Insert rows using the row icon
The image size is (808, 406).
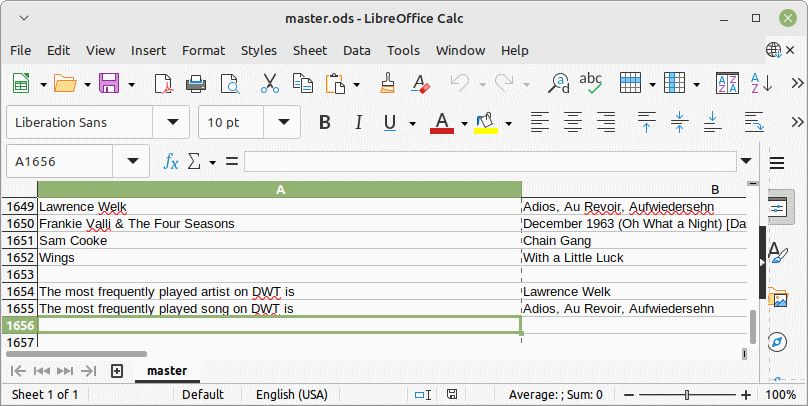[630, 83]
